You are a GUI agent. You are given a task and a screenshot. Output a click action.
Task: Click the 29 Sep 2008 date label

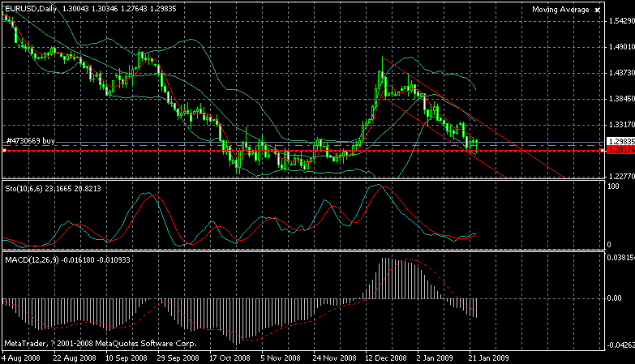point(178,358)
